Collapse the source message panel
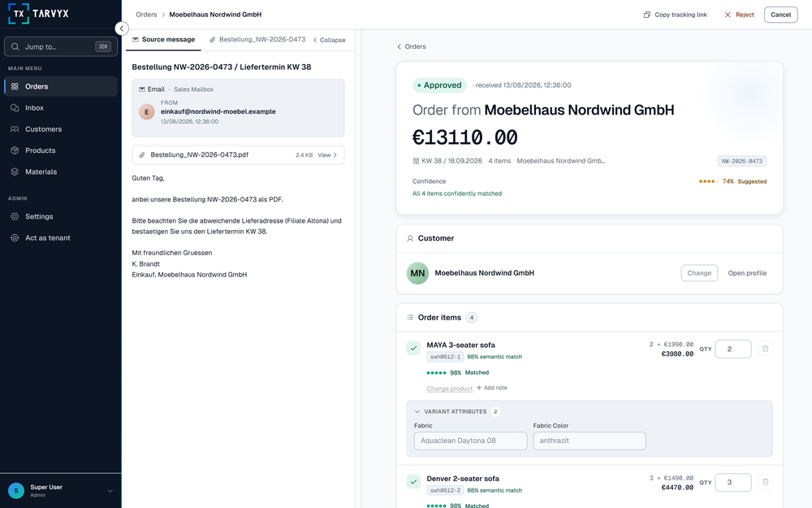This screenshot has width=812, height=508. (x=329, y=40)
